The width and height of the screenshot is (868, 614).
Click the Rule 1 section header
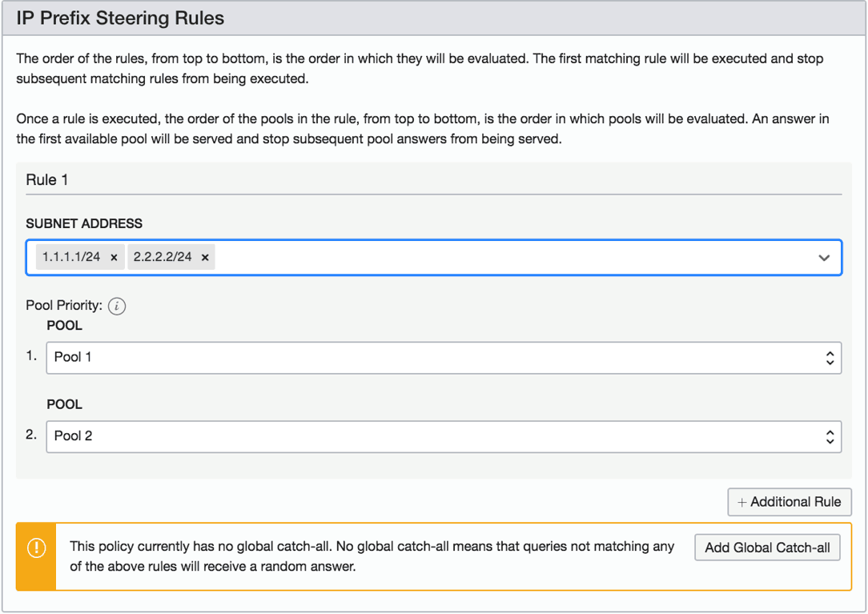point(46,179)
